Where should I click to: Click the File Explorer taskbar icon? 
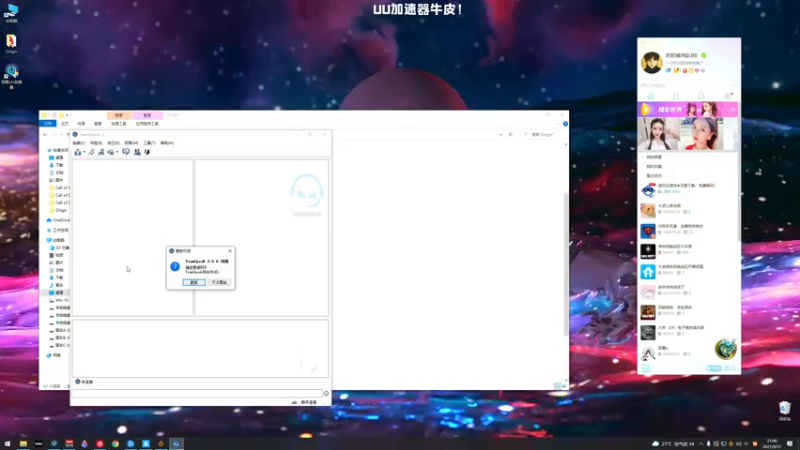pos(23,444)
